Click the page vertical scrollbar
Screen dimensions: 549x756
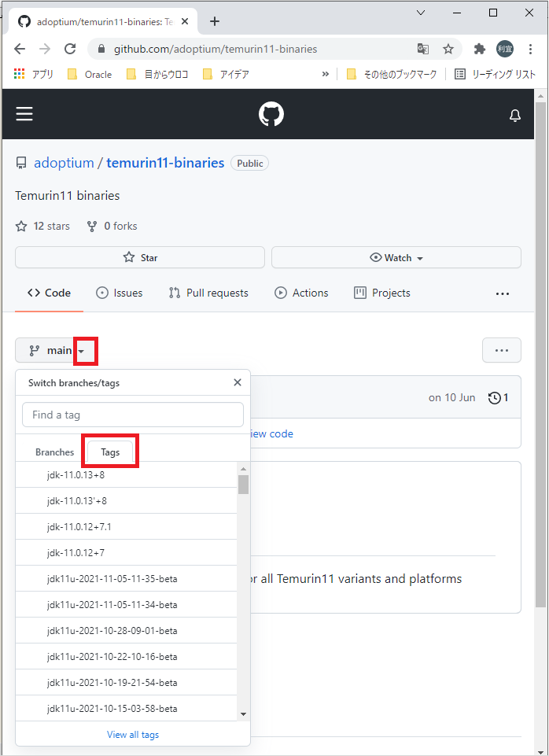point(541,354)
